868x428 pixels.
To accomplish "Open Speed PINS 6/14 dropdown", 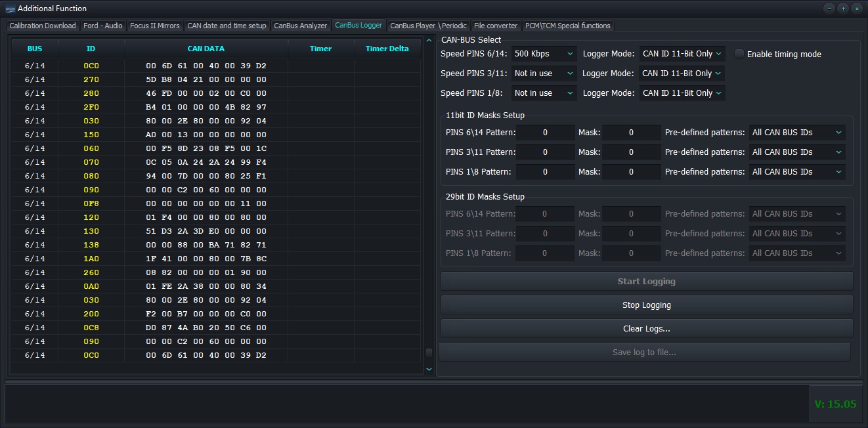I will (544, 54).
